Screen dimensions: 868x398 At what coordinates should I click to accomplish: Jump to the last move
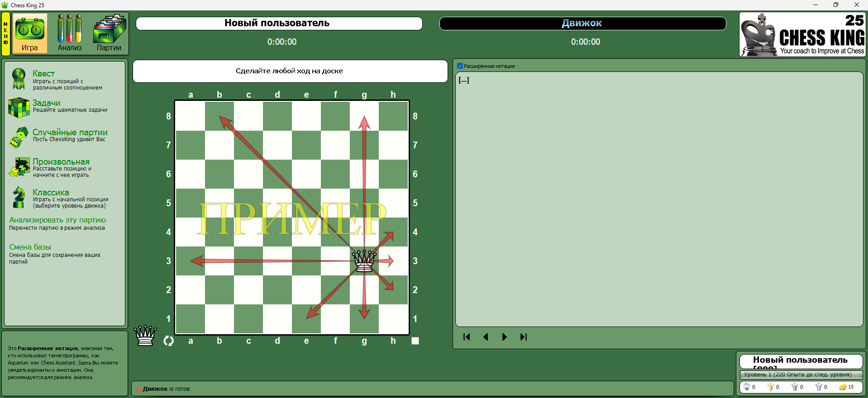point(524,337)
